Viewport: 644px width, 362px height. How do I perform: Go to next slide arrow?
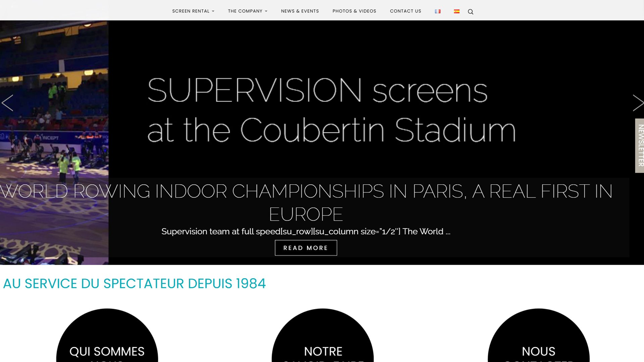click(638, 103)
